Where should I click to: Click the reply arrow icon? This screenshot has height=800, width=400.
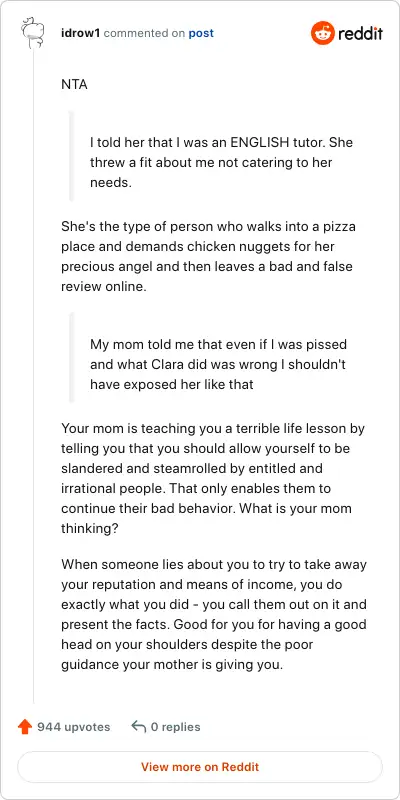[138, 727]
